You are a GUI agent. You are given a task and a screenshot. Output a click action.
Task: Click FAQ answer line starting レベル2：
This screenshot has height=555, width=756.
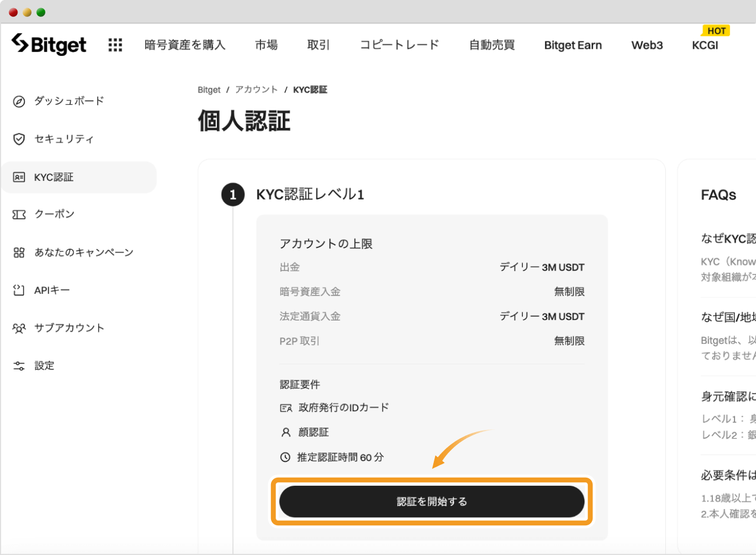(x=728, y=435)
